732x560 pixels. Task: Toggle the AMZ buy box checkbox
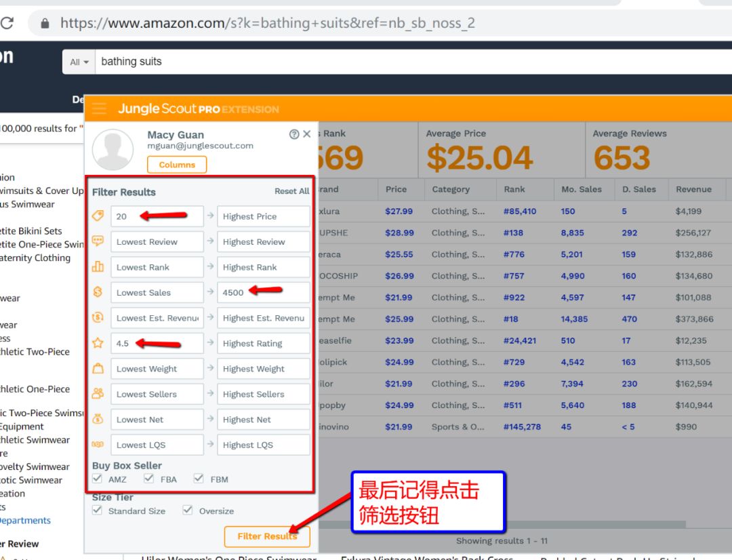97,478
